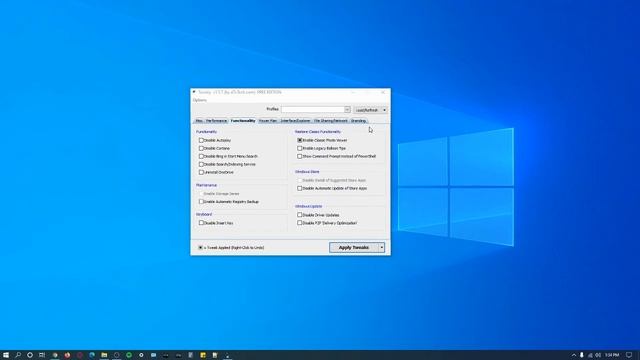Open the Mail app on taskbar

153,355
